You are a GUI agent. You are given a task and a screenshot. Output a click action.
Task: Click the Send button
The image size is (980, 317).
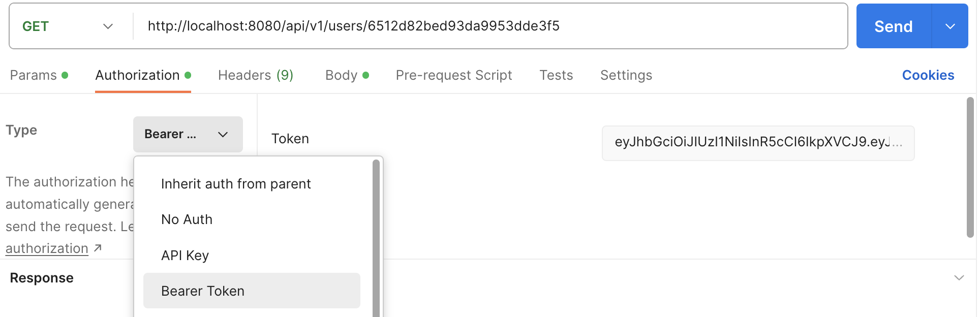(x=893, y=26)
